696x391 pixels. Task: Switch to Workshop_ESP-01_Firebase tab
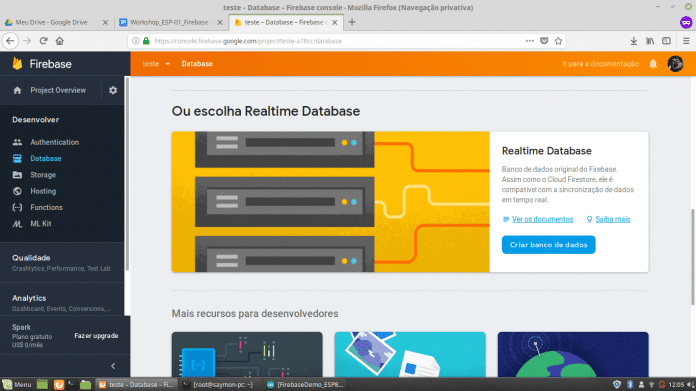click(170, 22)
